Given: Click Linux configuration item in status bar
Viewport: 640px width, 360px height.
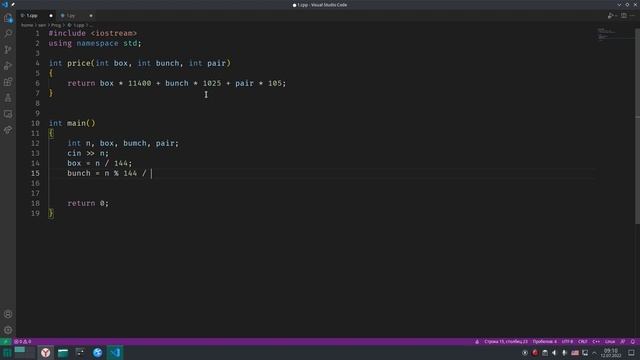Looking at the screenshot, I should point(610,342).
